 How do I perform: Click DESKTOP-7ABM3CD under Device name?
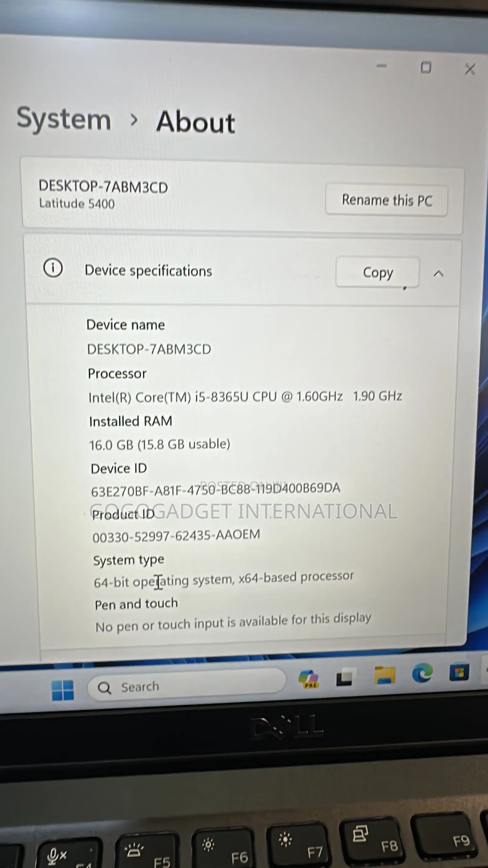tap(149, 349)
